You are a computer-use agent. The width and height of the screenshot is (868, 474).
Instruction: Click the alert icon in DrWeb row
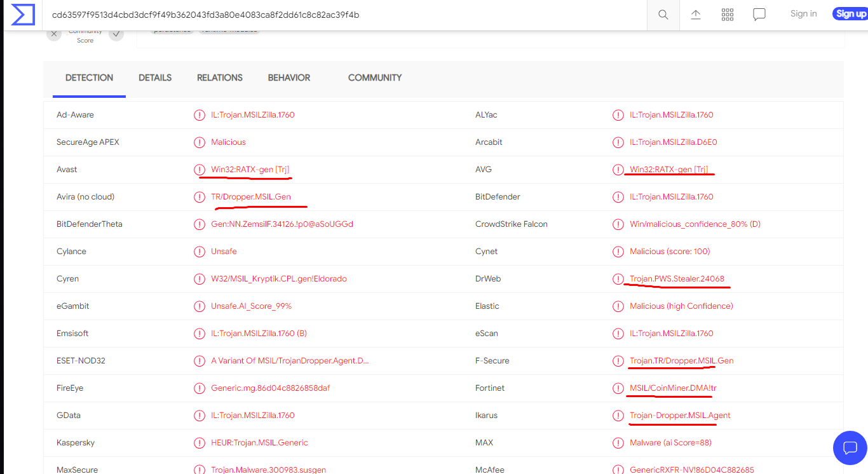tap(618, 279)
